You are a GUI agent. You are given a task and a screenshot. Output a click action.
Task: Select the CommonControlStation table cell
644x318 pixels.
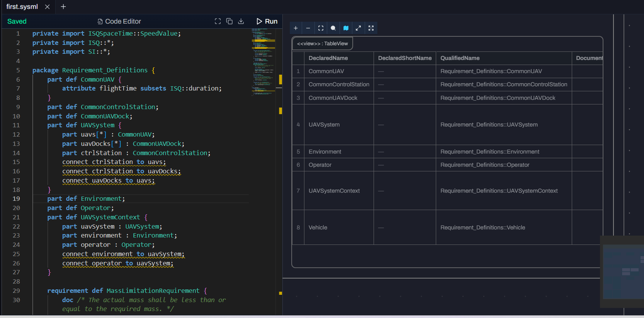[339, 84]
